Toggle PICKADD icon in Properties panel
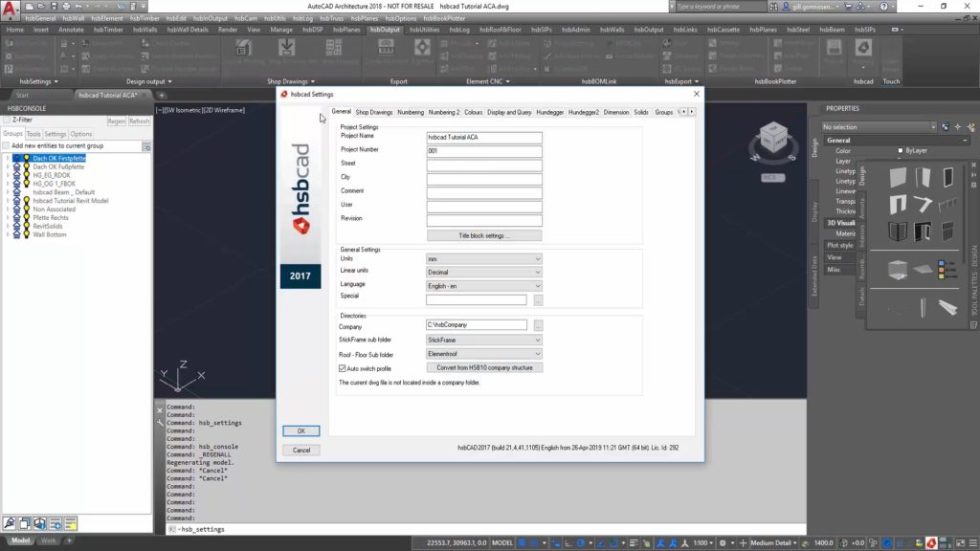Viewport: 980px width, 551px height. [x=946, y=127]
